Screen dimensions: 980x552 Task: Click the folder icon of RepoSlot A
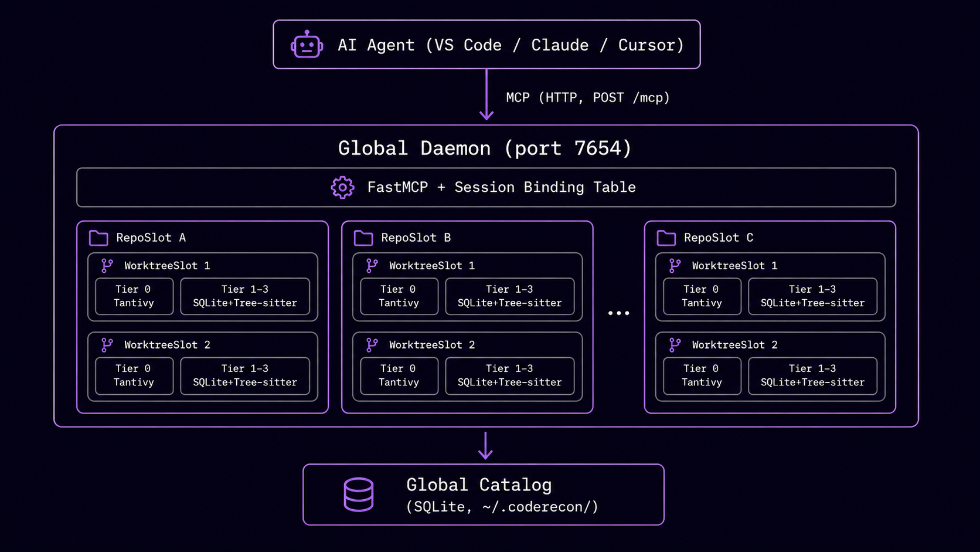[98, 238]
